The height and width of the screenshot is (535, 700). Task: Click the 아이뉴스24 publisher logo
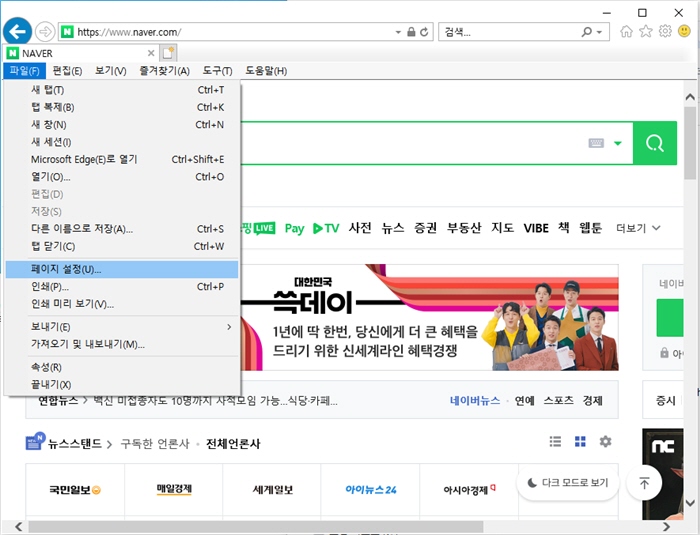371,490
